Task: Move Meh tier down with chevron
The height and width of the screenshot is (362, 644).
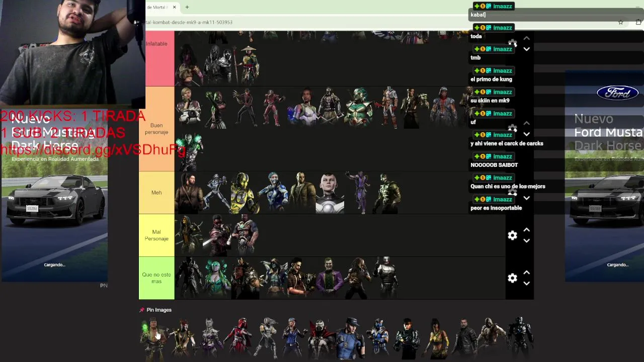Action: pyautogui.click(x=526, y=198)
